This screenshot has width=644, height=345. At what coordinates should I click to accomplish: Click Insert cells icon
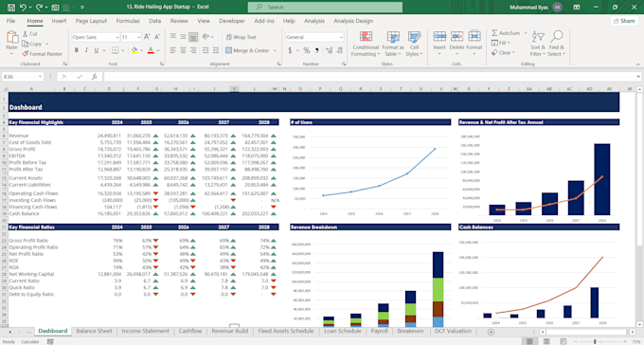click(439, 37)
